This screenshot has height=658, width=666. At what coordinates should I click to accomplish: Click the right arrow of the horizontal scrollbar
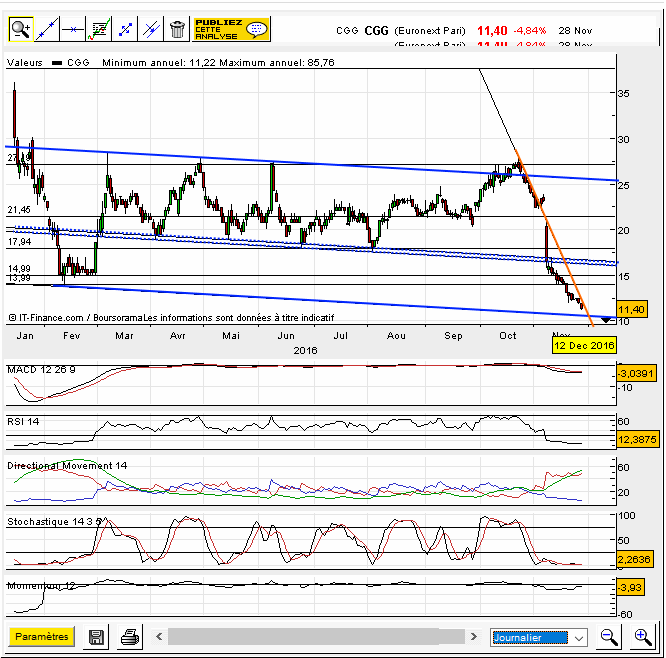[x=472, y=637]
